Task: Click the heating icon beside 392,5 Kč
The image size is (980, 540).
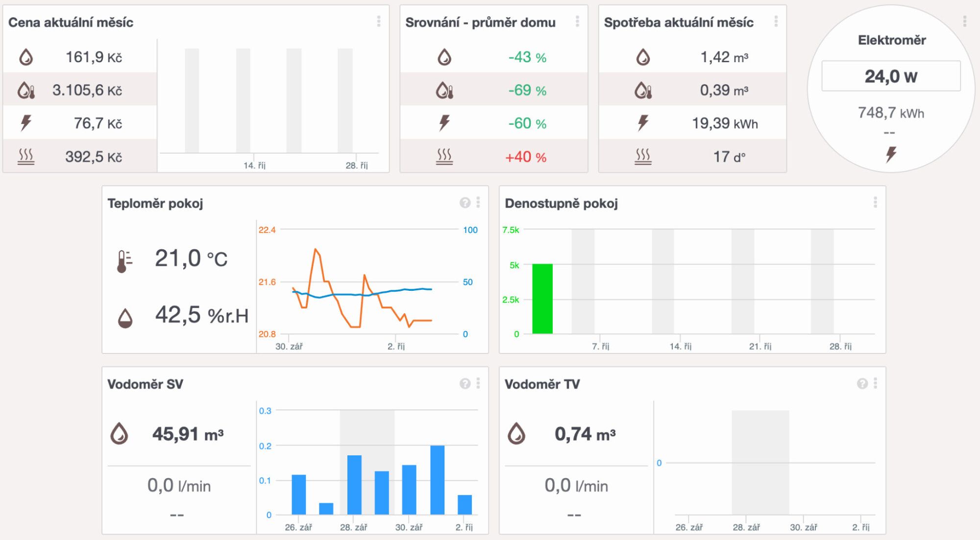Action: [x=26, y=157]
